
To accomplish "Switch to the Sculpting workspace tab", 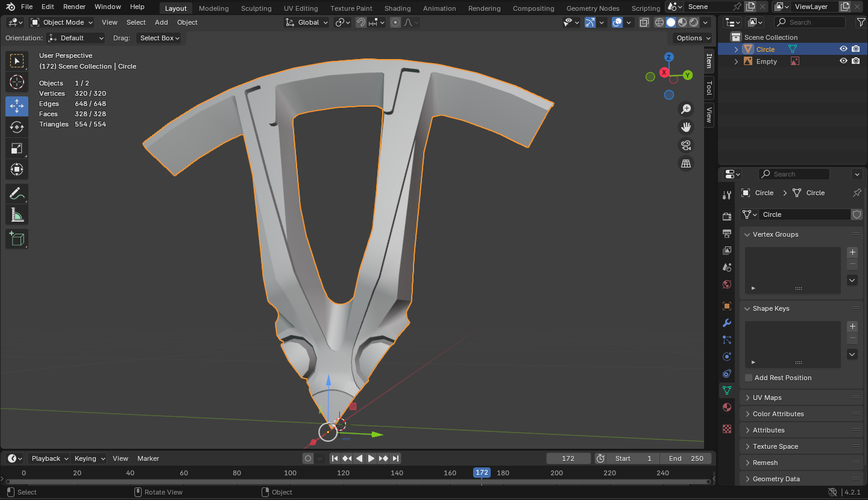I will coord(256,8).
